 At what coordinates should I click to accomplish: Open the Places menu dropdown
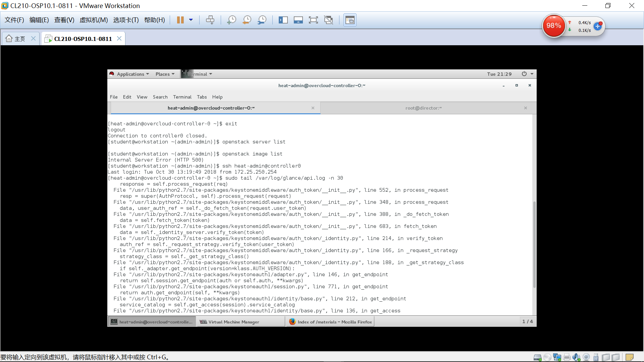click(x=165, y=74)
